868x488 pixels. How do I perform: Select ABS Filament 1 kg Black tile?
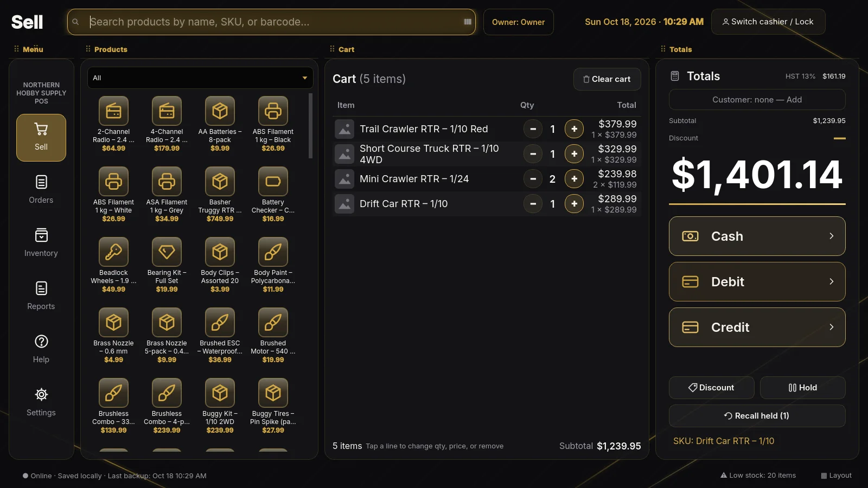click(x=273, y=124)
